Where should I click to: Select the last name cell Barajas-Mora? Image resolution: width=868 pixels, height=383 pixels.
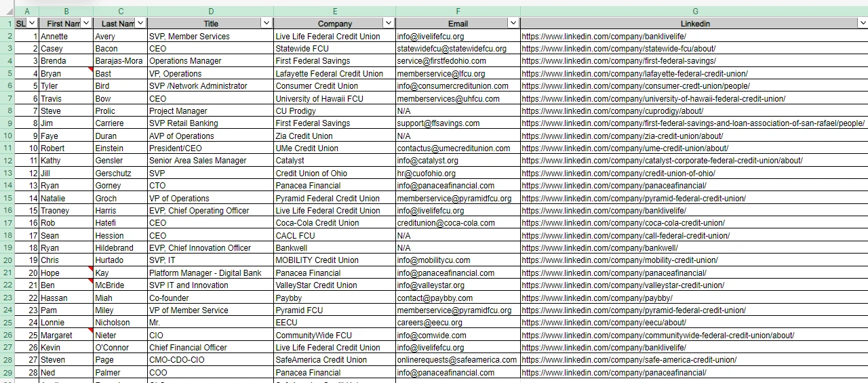click(x=120, y=60)
